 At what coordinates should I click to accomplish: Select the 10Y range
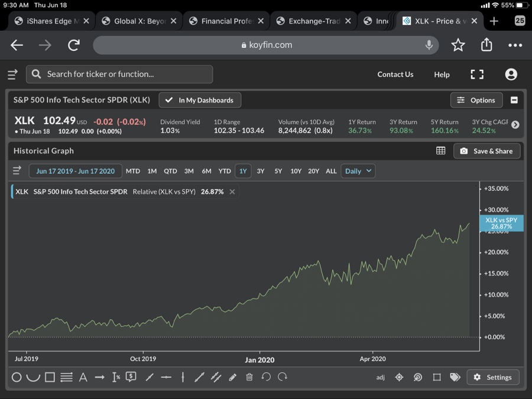pyautogui.click(x=296, y=171)
